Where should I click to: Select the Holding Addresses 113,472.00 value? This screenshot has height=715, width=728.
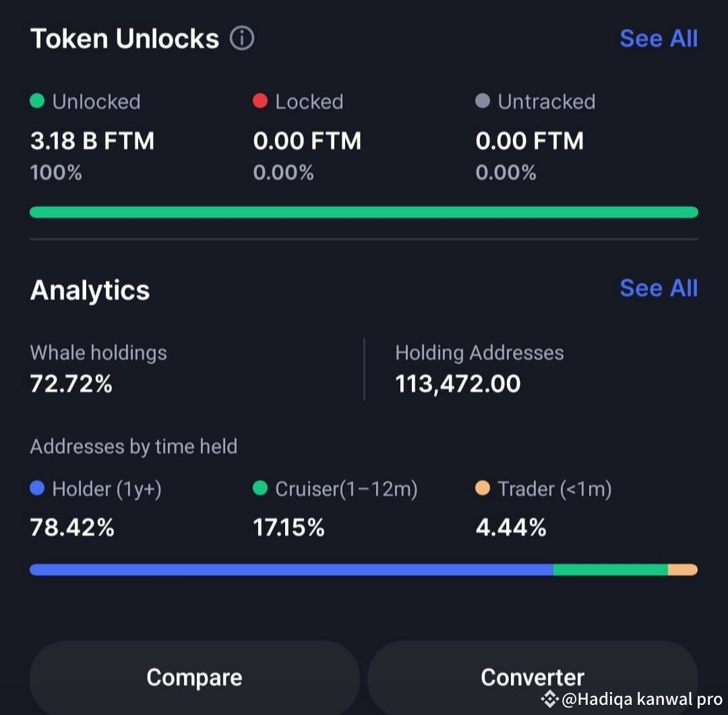[458, 384]
